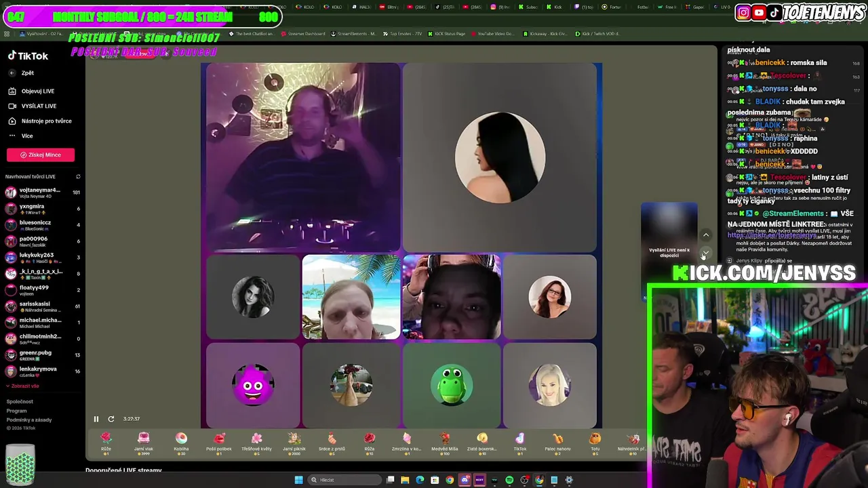
Task: Open bluesoniccz suggested live creator
Action: coord(42,225)
